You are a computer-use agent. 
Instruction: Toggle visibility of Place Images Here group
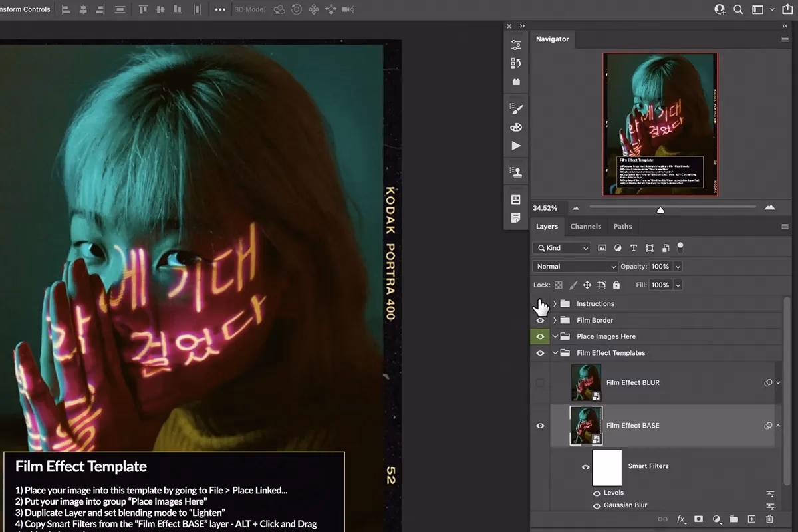[x=540, y=336]
